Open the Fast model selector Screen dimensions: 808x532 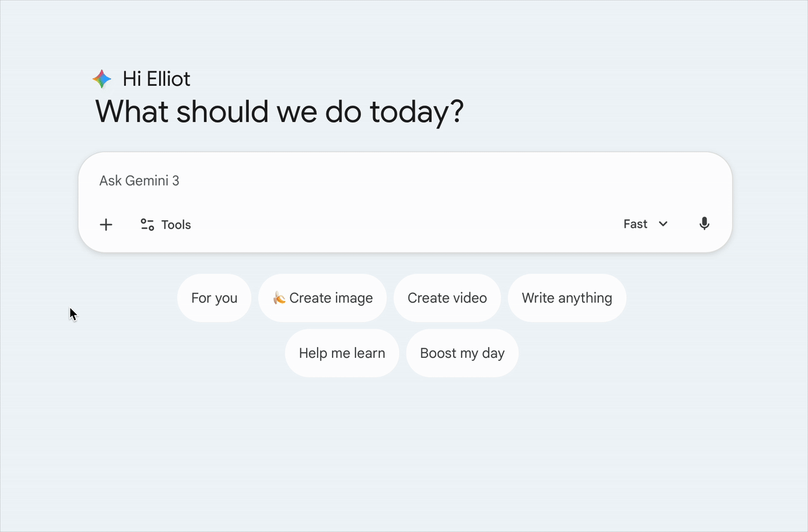(x=636, y=224)
